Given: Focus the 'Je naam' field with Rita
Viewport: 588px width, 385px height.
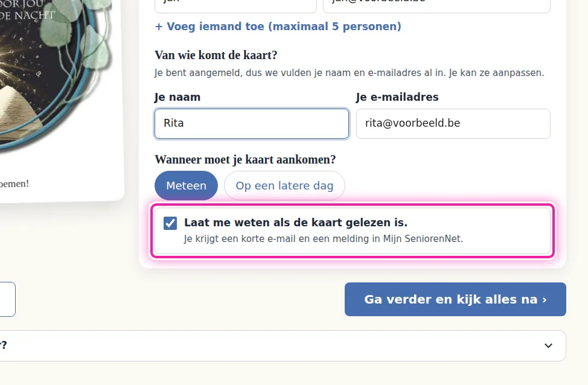Looking at the screenshot, I should coord(252,124).
